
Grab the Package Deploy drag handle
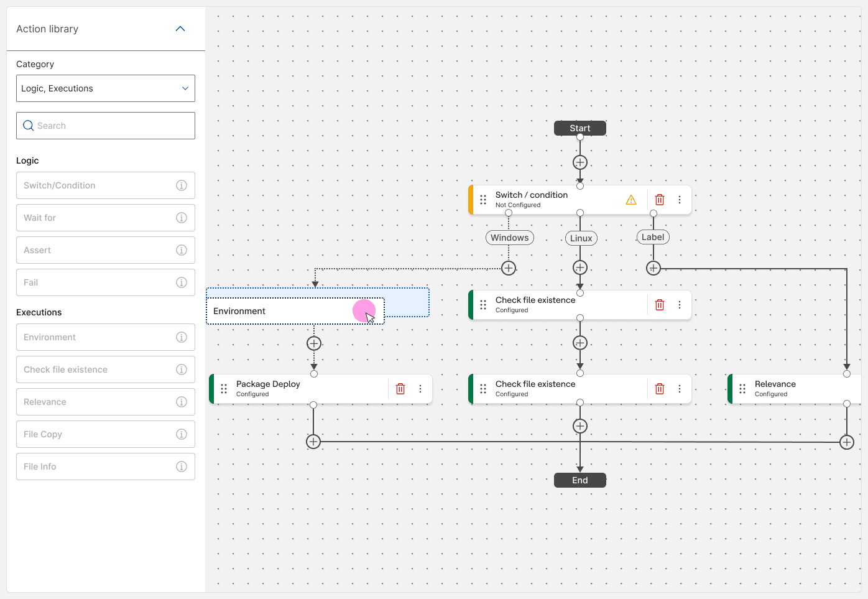tap(224, 389)
